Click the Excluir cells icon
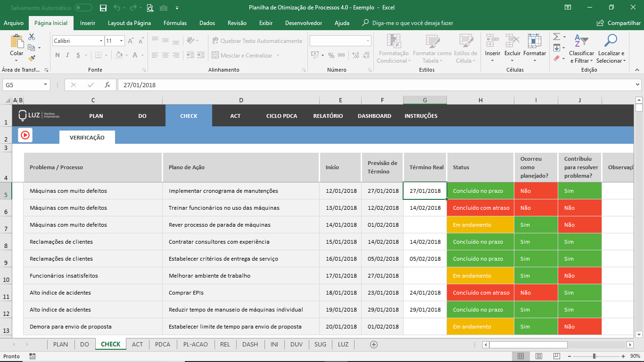Screen dimensions: 644x362 (x=512, y=41)
